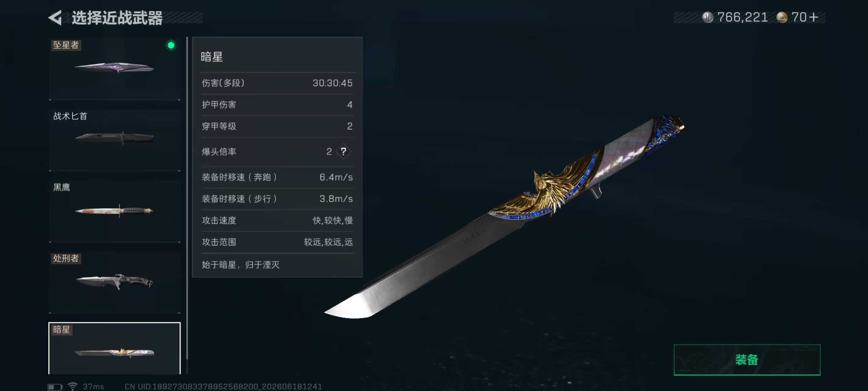Click the 选择近战武器 title header
The image size is (868, 391).
[117, 17]
